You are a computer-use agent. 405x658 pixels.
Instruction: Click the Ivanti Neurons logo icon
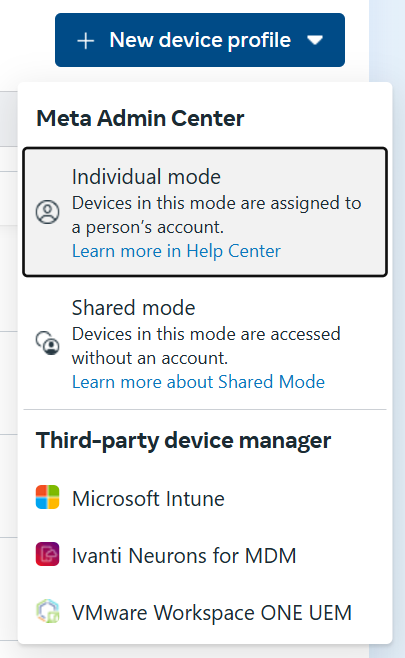(47, 554)
